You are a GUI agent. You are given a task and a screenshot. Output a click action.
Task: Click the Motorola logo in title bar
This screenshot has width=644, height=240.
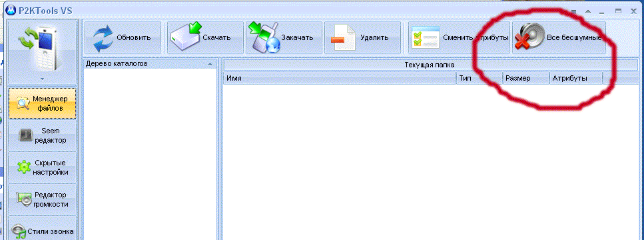click(x=11, y=11)
